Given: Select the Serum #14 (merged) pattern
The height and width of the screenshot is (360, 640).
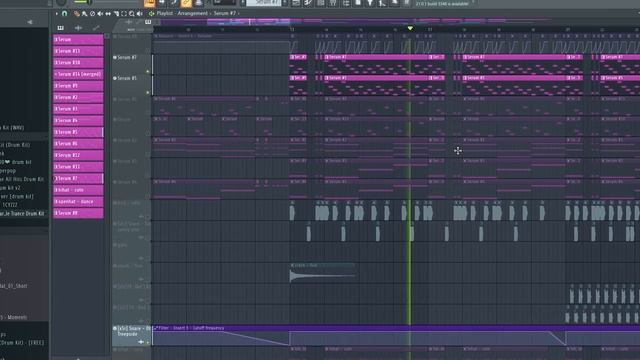Looking at the screenshot, I should point(78,74).
